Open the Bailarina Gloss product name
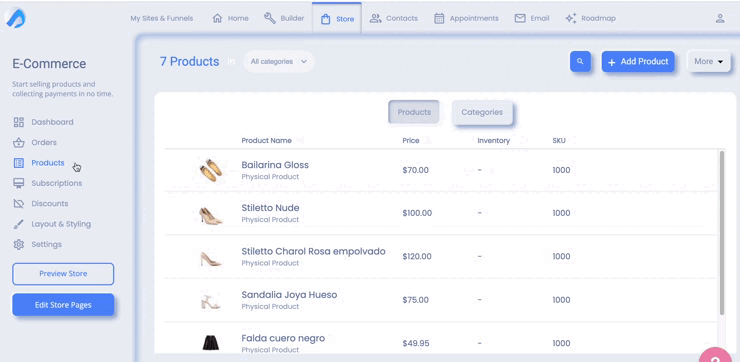 (275, 165)
